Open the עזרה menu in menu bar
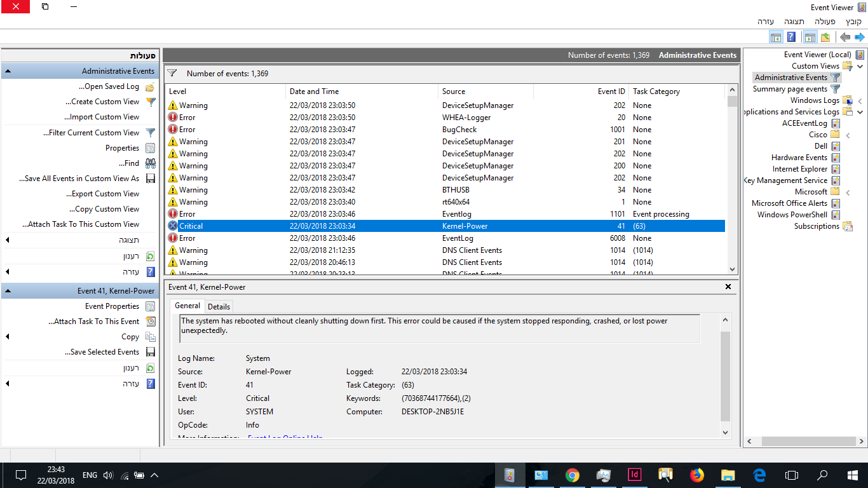This screenshot has height=488, width=868. click(766, 22)
